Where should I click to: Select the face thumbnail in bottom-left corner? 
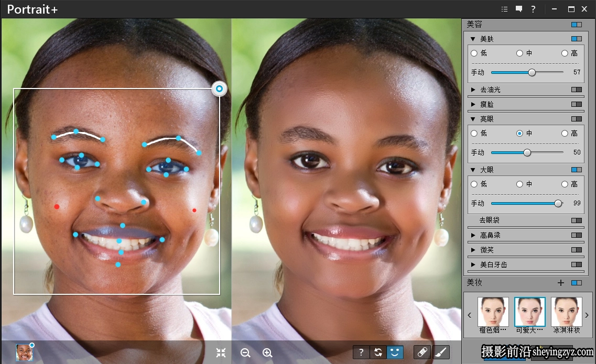point(24,352)
